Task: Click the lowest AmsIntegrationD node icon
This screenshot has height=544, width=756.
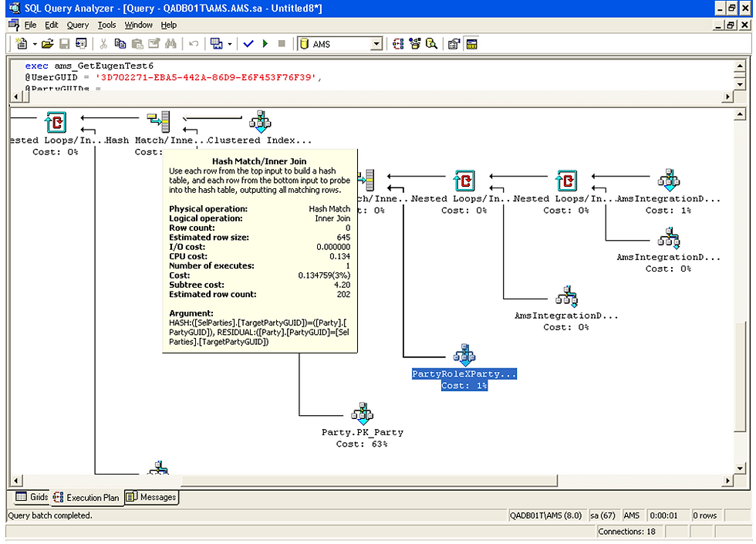Action: (566, 296)
